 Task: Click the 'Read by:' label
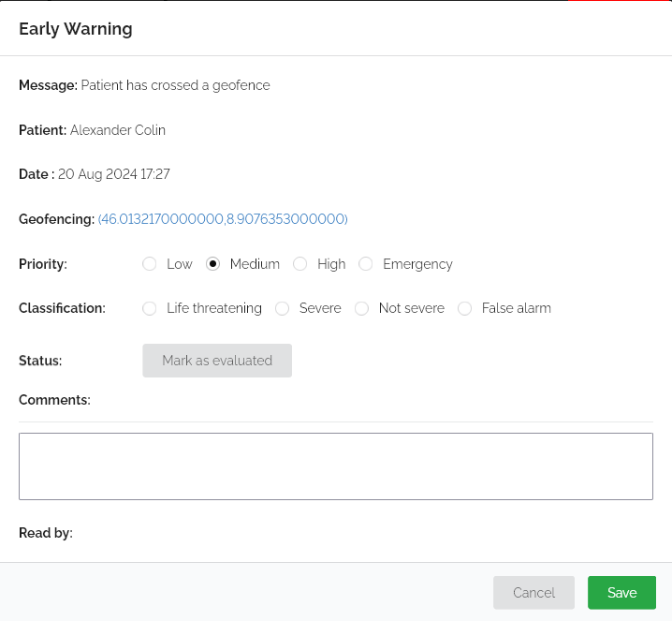tap(46, 533)
